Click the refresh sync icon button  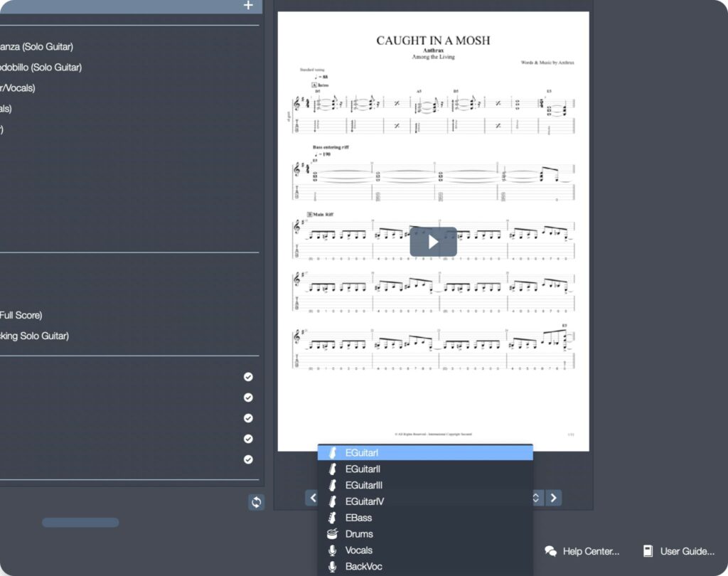[x=256, y=501]
